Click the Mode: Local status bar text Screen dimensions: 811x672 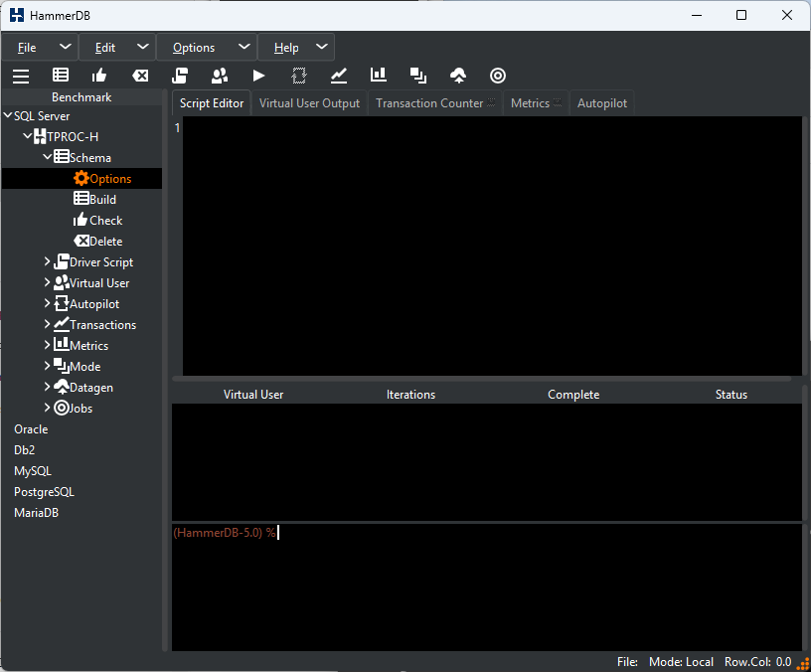pyautogui.click(x=681, y=662)
